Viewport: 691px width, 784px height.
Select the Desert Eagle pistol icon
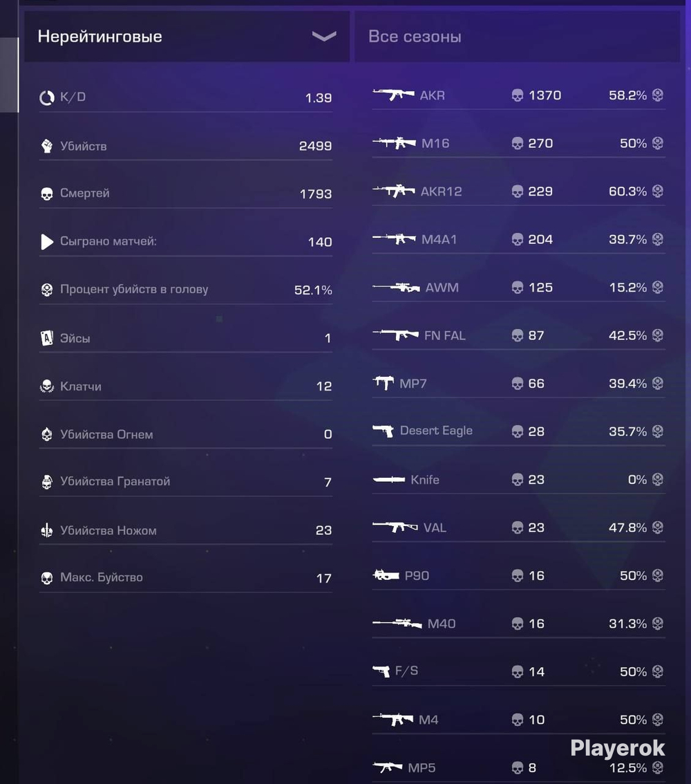tap(384, 431)
